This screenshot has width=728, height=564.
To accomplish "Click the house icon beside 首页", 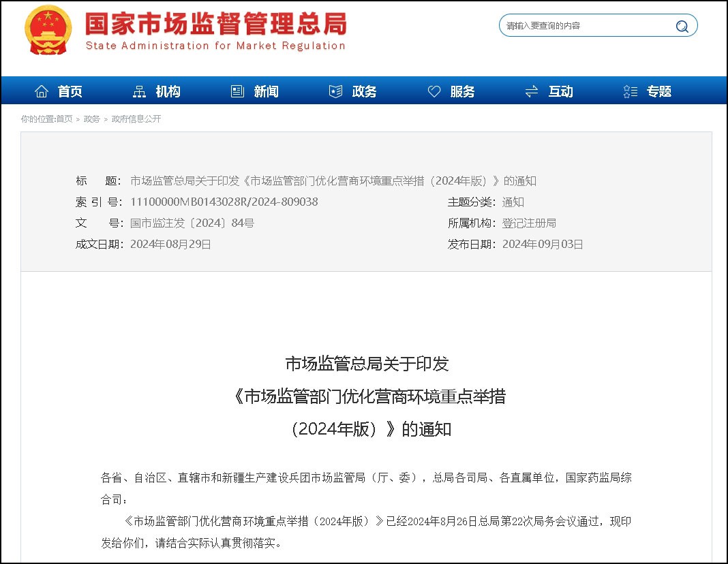I will click(42, 91).
